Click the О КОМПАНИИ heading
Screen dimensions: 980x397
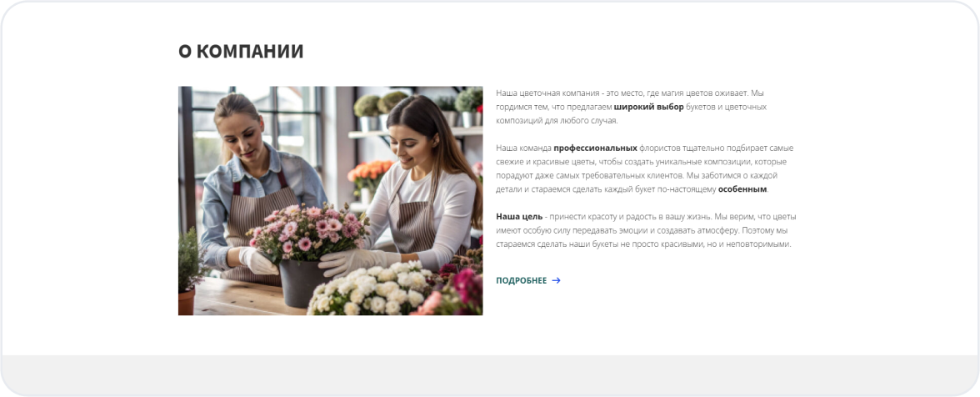point(241,51)
